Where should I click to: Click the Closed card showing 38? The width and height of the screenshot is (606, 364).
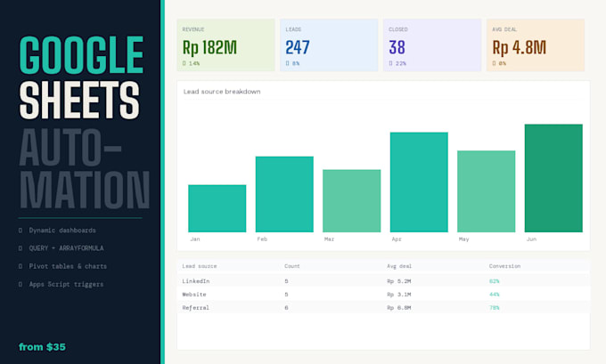432,45
